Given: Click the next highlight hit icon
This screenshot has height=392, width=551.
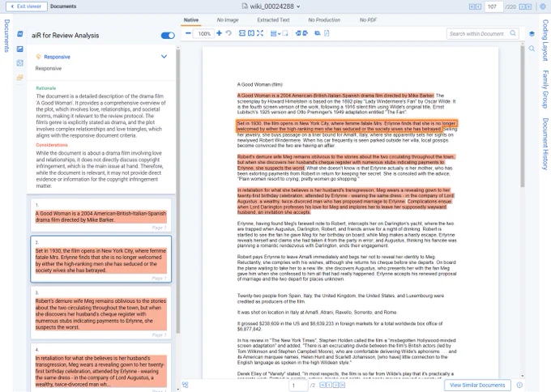Looking at the screenshot, I should [x=305, y=33].
